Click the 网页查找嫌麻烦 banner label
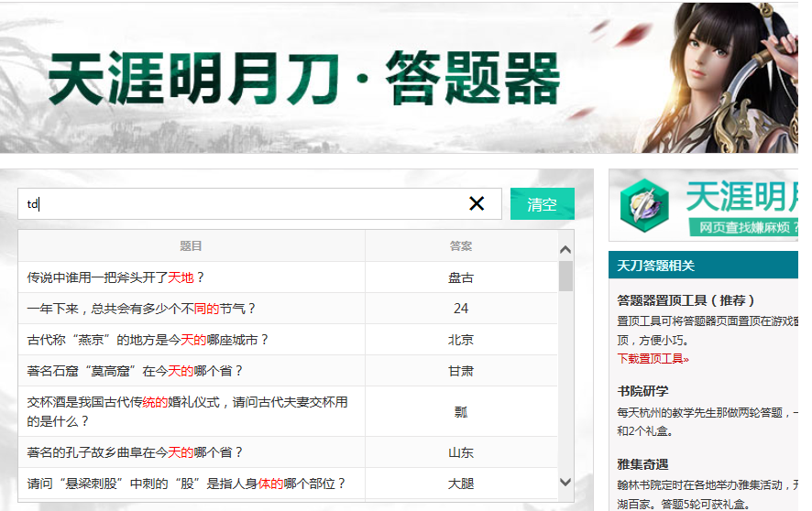 pos(745,228)
